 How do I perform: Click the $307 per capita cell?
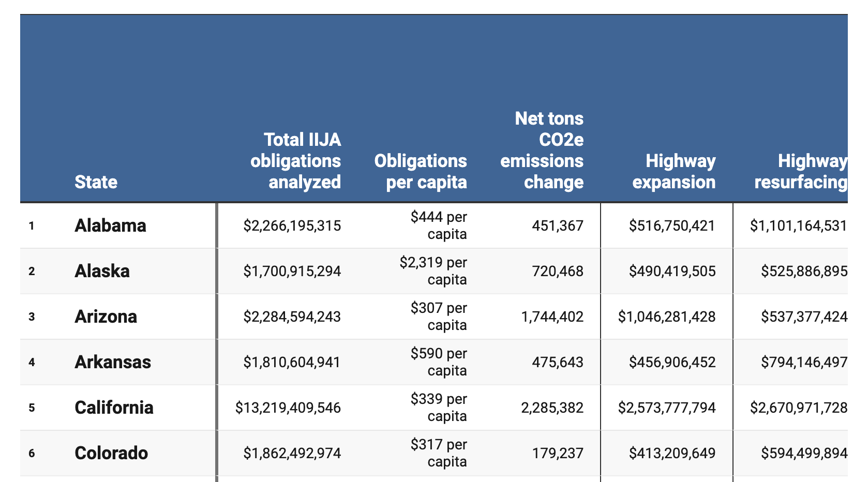(439, 317)
